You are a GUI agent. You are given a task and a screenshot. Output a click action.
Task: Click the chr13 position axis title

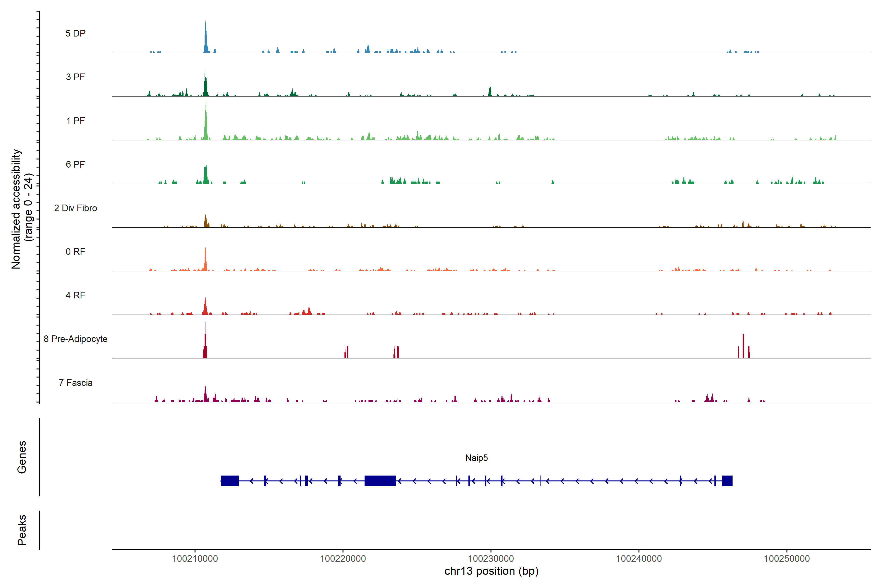coord(491,571)
